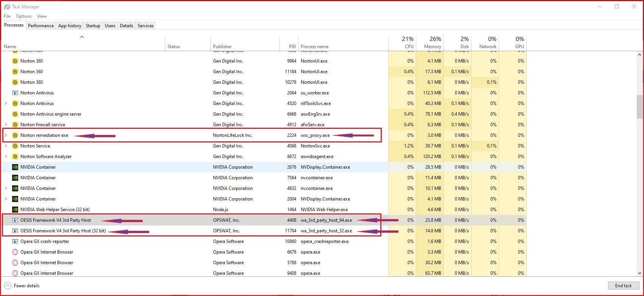Select the su_worker.exe Norton Antivirus row icon
The width and height of the screenshot is (644, 296).
click(15, 93)
